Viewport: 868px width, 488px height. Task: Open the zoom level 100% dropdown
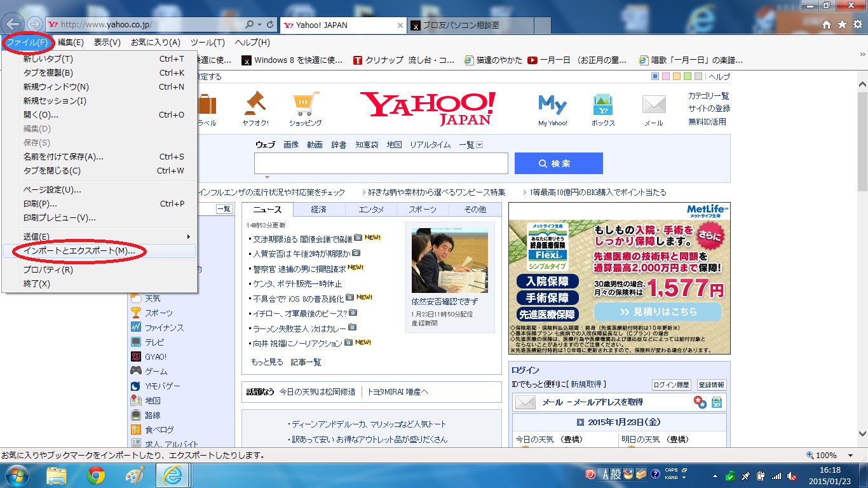coord(850,456)
